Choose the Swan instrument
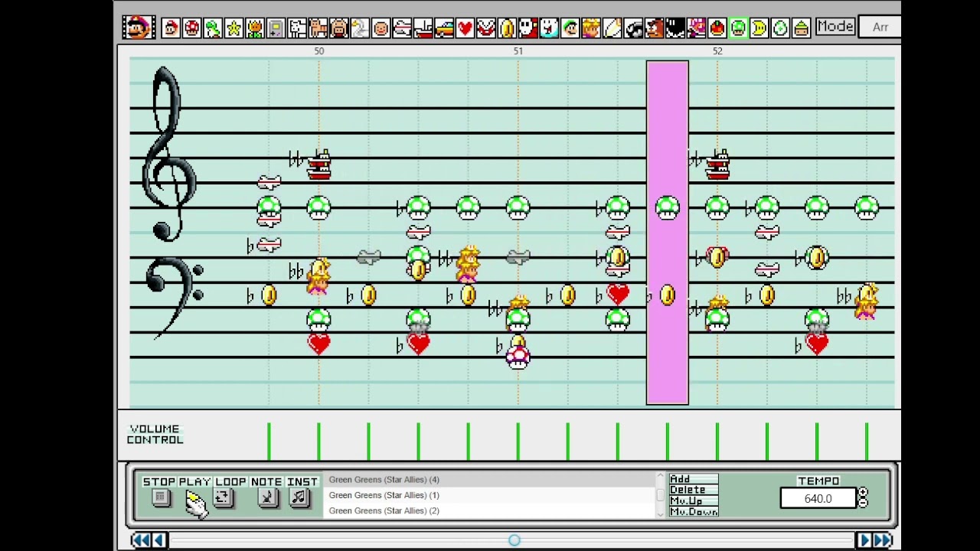Viewport: 980px width, 551px height. (x=360, y=28)
